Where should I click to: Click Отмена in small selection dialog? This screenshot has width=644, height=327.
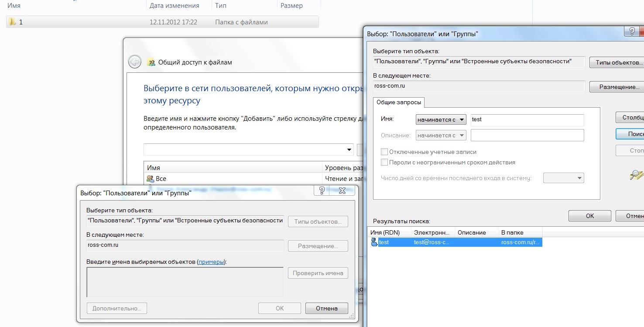pos(327,308)
